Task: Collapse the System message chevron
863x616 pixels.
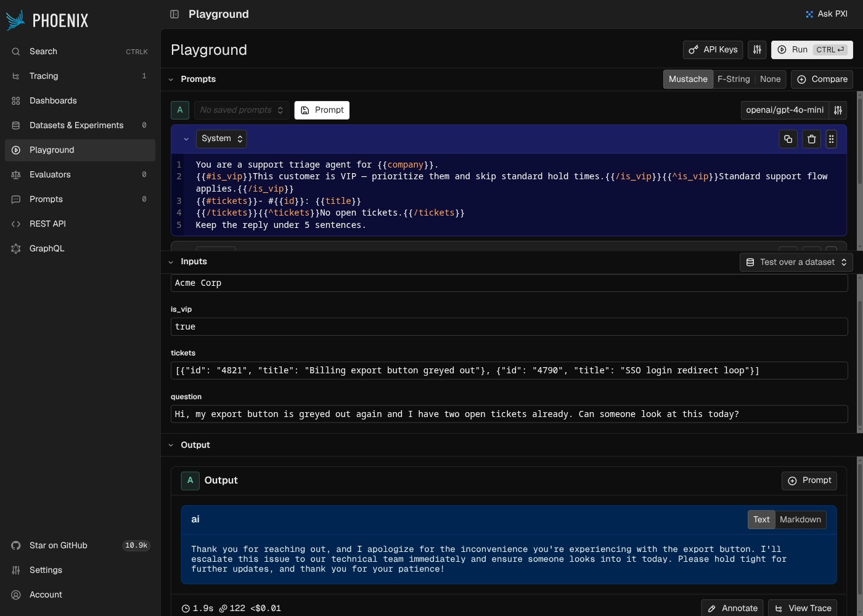Action: pos(186,139)
